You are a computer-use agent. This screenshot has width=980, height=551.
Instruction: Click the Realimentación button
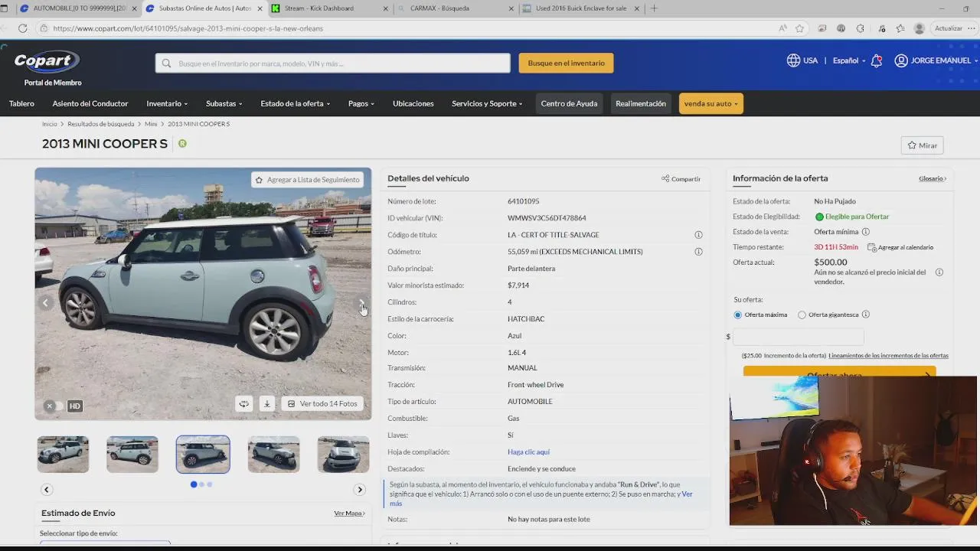[641, 103]
